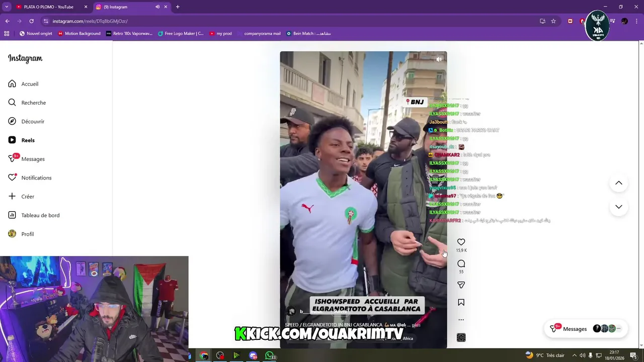Open the red fast-forward extension icon
The image size is (644, 362).
pos(570,21)
